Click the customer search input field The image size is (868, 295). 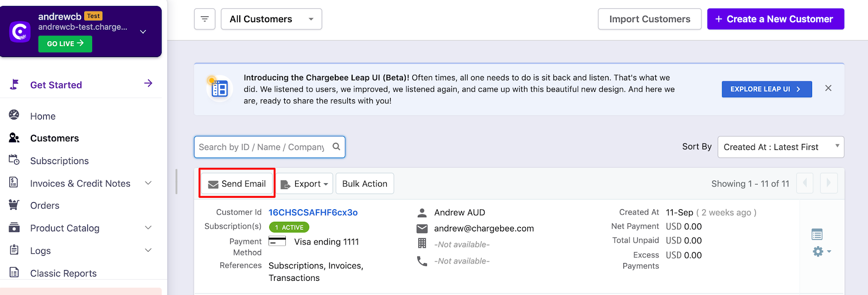(x=261, y=147)
